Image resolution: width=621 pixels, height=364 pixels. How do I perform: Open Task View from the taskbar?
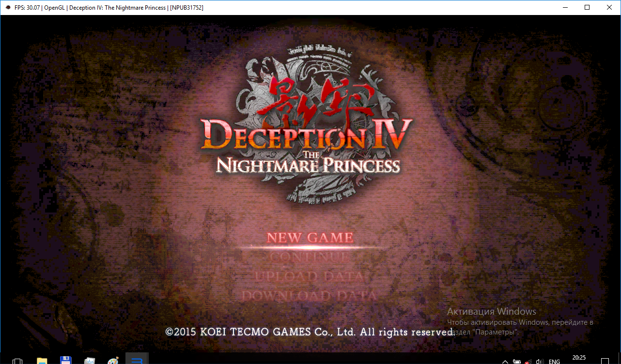click(17, 361)
